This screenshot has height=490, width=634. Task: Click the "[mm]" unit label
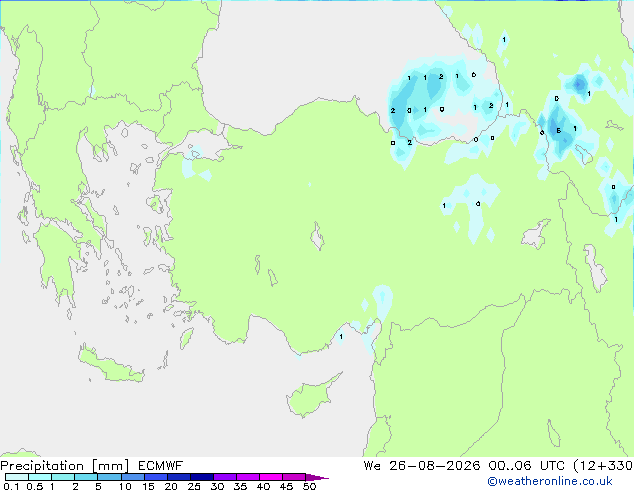pos(110,466)
